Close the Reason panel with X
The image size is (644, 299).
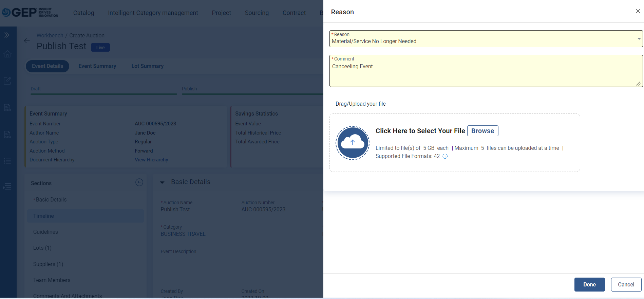click(638, 11)
